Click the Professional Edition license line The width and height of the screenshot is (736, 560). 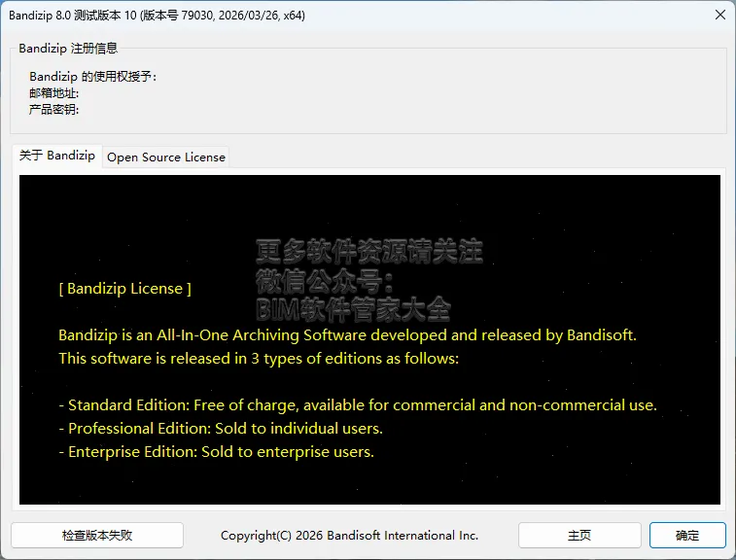coord(221,428)
